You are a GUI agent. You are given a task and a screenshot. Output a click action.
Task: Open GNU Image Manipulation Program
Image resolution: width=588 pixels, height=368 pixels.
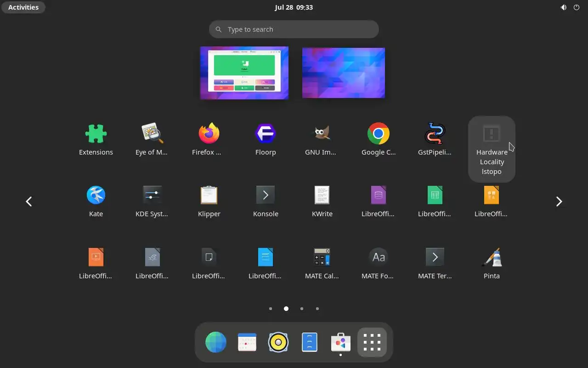tap(322, 140)
